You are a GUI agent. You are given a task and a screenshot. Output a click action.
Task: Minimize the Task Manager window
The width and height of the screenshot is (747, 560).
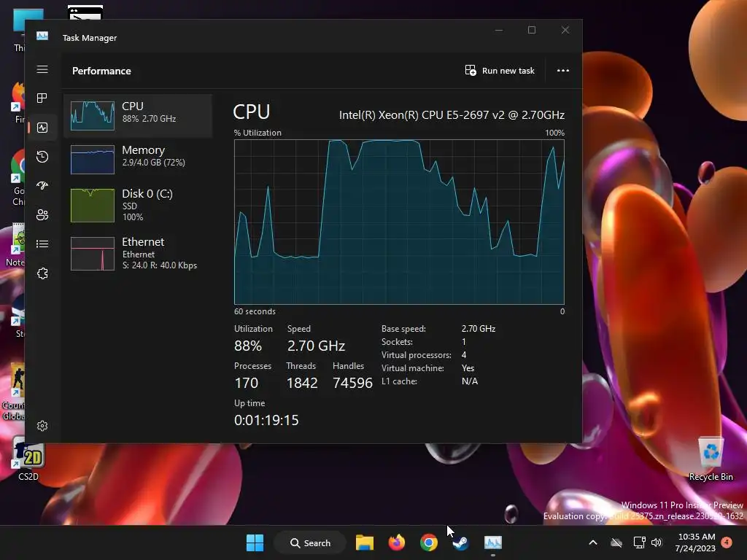(499, 30)
